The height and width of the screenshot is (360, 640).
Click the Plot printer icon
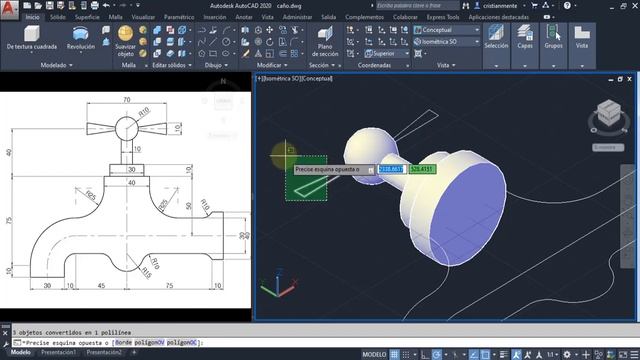point(95,5)
